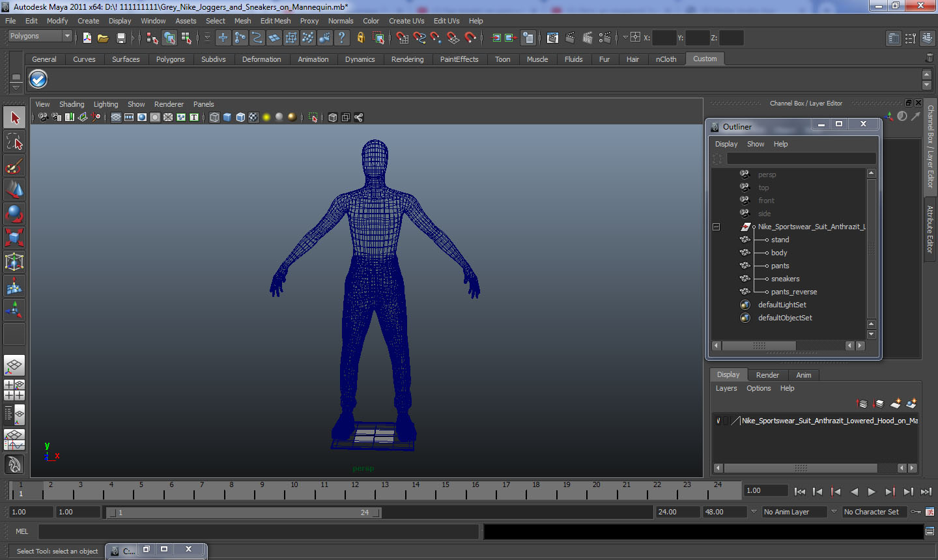Open Render Settings window icon
938x560 pixels.
pyautogui.click(x=605, y=38)
